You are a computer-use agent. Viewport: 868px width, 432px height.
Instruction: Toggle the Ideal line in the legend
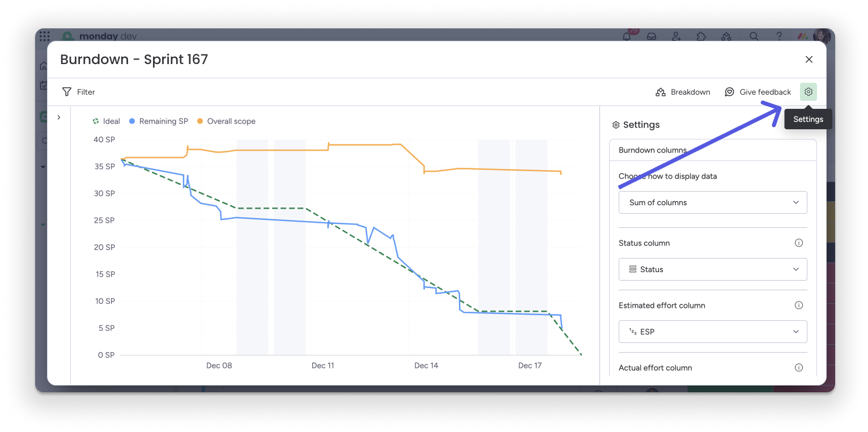click(107, 121)
